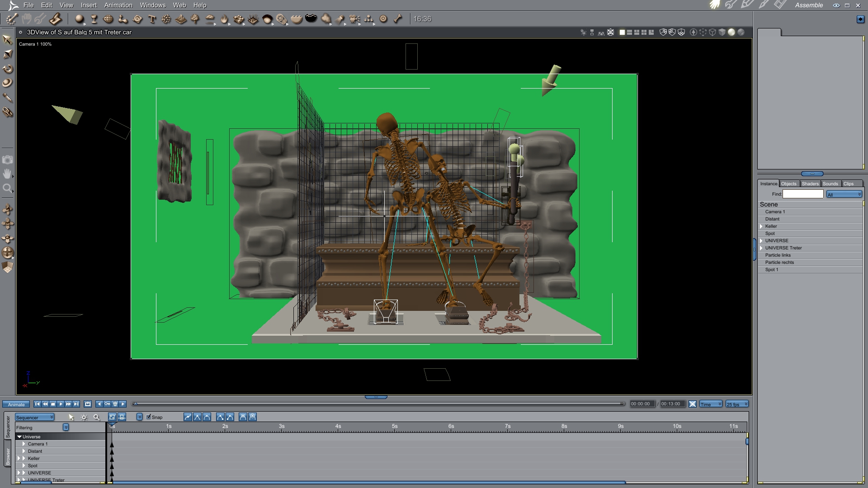Open the Sequencer dropdown
The height and width of the screenshot is (488, 868).
coord(35,418)
